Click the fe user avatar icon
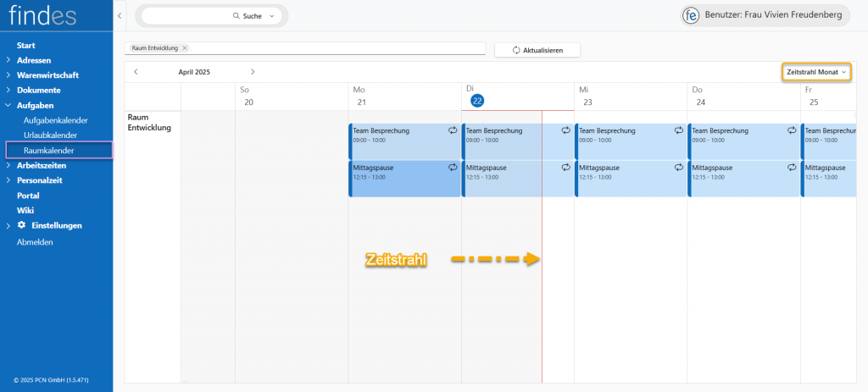 tap(691, 16)
